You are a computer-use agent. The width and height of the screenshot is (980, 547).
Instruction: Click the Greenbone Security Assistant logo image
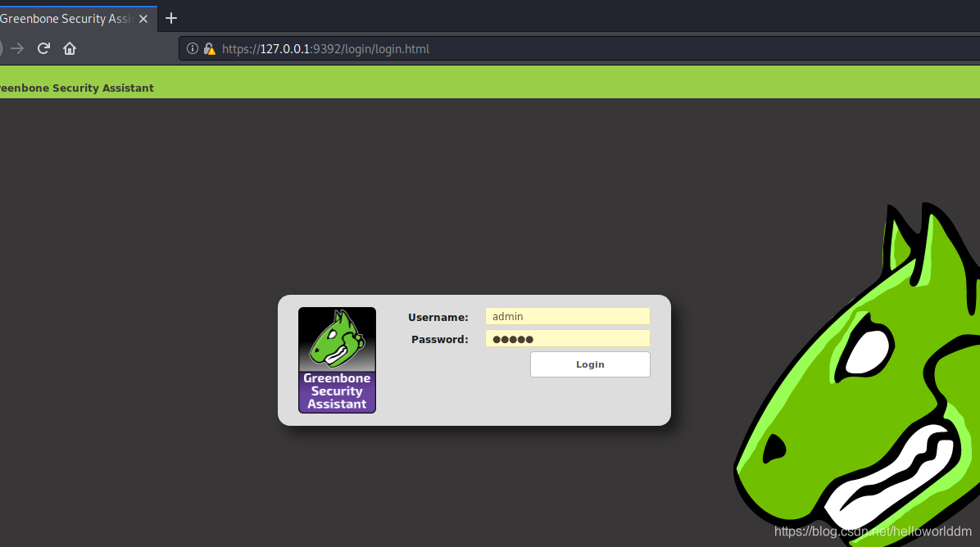coord(337,359)
